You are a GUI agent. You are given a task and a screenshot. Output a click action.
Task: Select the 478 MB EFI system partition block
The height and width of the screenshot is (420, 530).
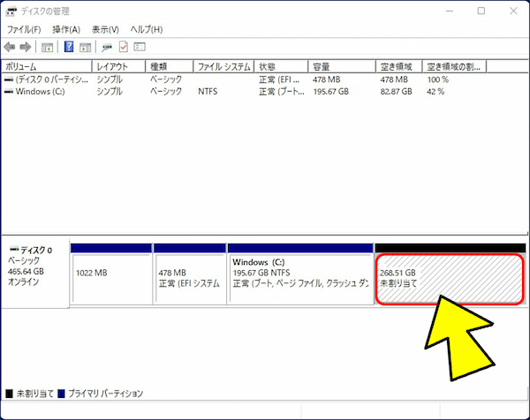(x=189, y=279)
